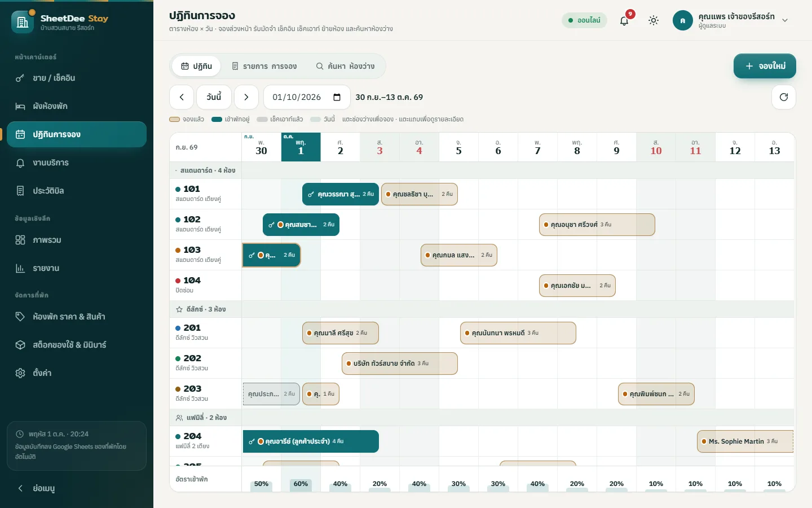Open ห้องพัก ราคา & สินค้า in sidebar

click(77, 317)
